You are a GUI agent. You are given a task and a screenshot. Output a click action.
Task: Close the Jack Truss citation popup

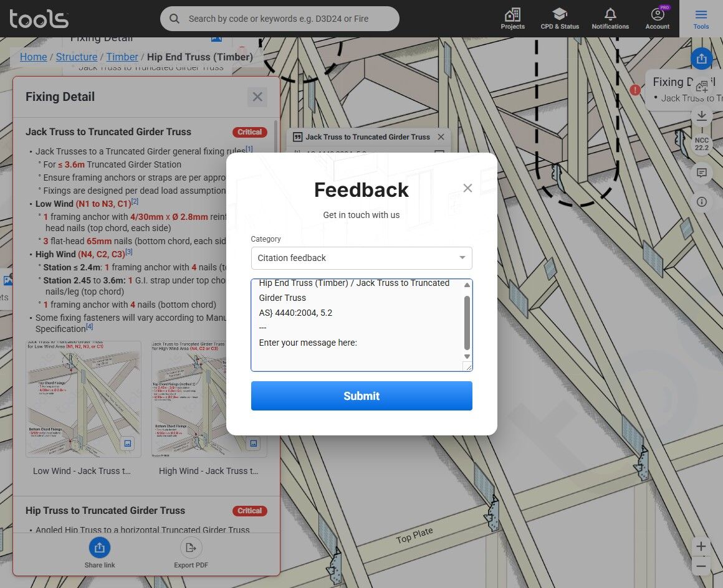pos(441,137)
